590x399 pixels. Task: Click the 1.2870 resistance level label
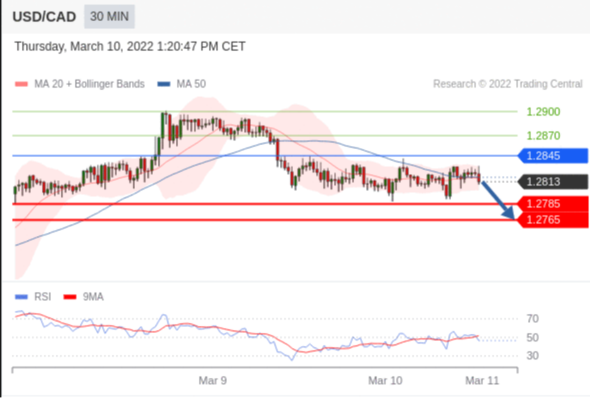coord(543,136)
